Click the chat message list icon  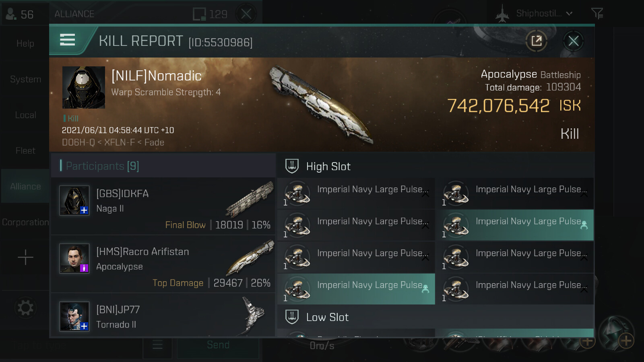(157, 345)
